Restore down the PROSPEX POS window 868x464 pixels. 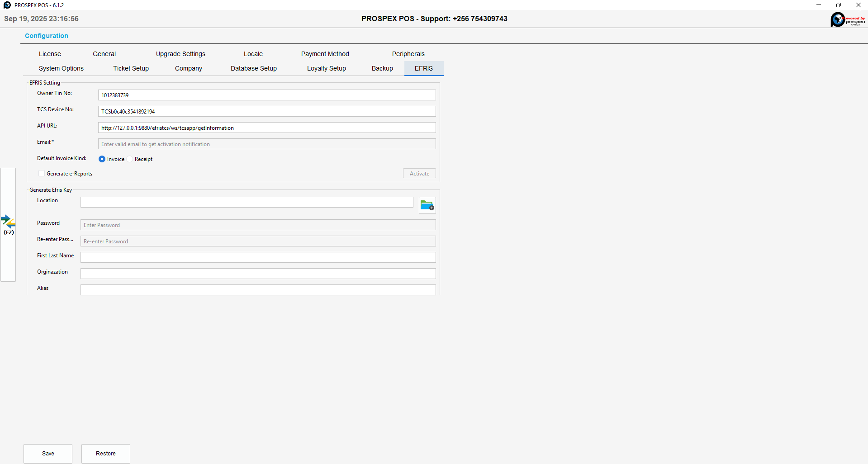(x=839, y=5)
